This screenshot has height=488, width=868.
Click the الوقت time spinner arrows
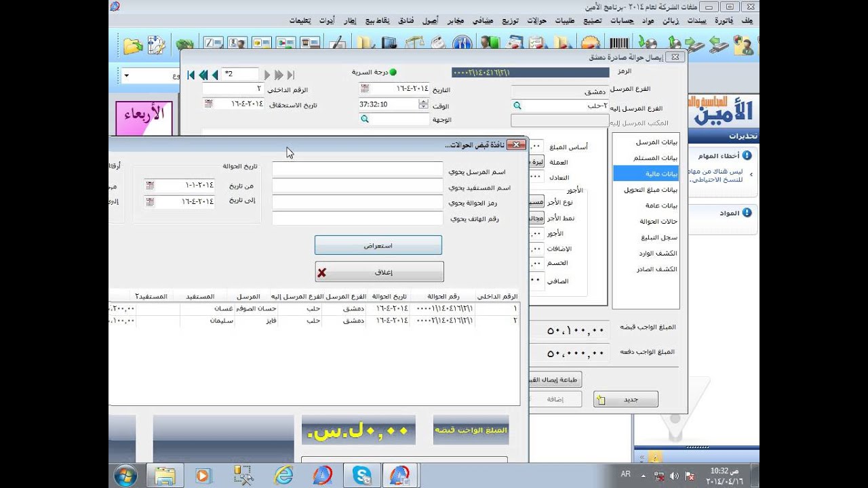point(424,104)
